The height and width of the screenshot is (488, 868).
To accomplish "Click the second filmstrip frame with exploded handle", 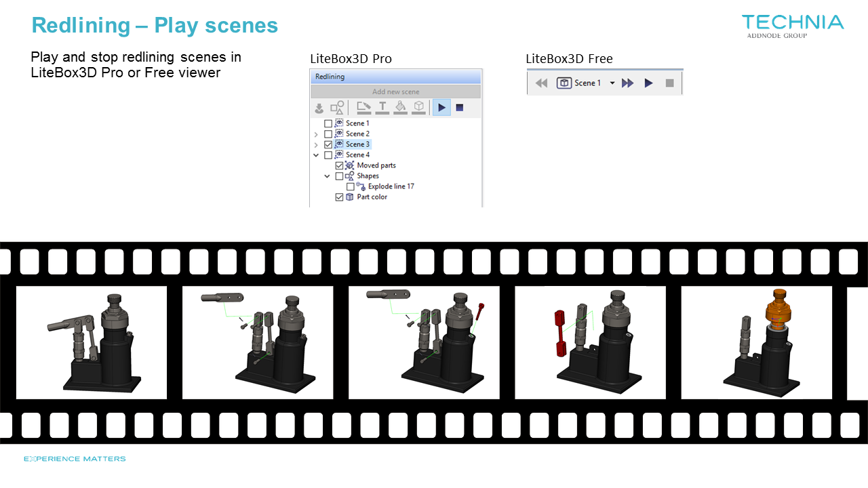I will (x=258, y=342).
